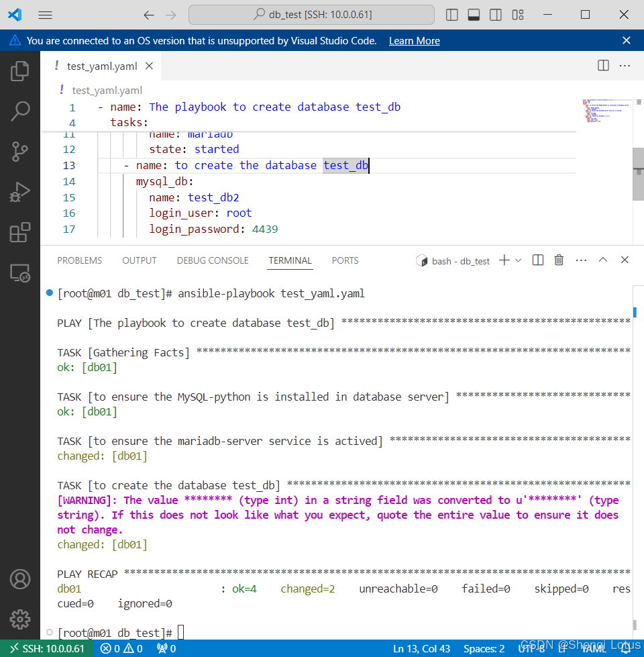Kill terminal with the trash icon
Screen dimensions: 644x657
(559, 260)
